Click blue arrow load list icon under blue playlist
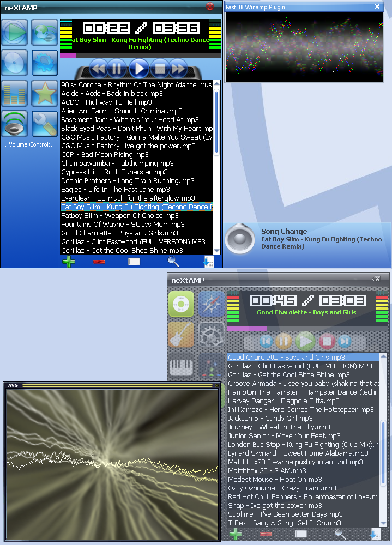The height and width of the screenshot is (545, 392). [x=208, y=262]
